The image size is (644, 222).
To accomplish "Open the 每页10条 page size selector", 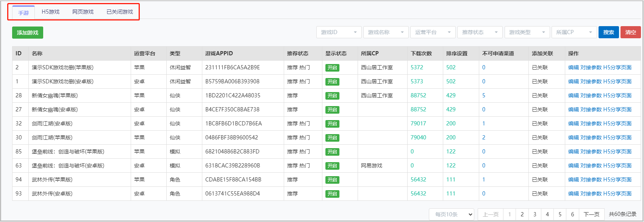I will click(452, 214).
